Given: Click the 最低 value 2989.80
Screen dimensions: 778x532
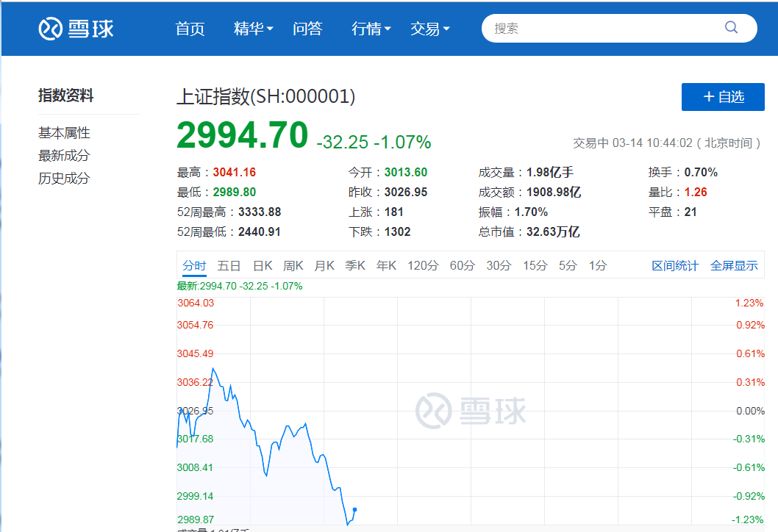Looking at the screenshot, I should coord(234,193).
